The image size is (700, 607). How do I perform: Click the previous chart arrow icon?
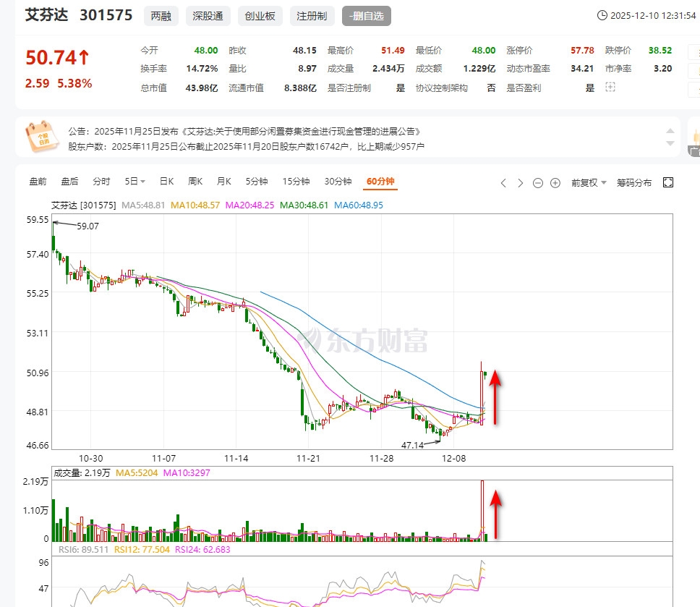pos(503,183)
